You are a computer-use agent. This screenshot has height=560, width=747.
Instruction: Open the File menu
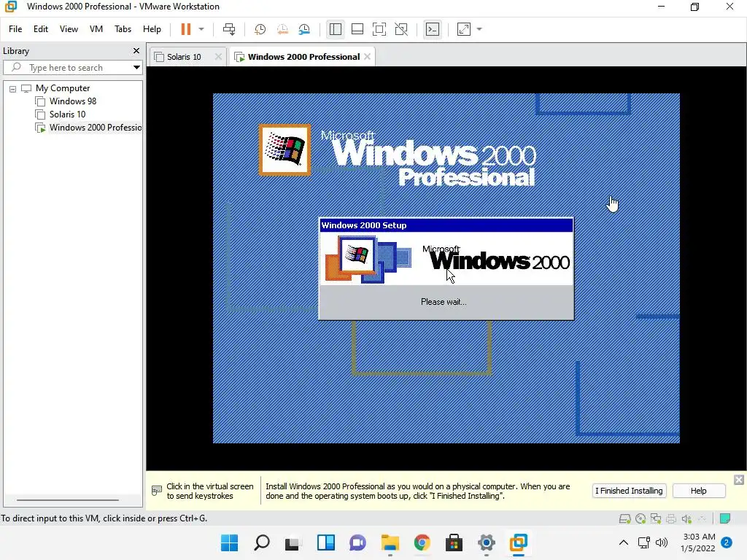tap(15, 29)
